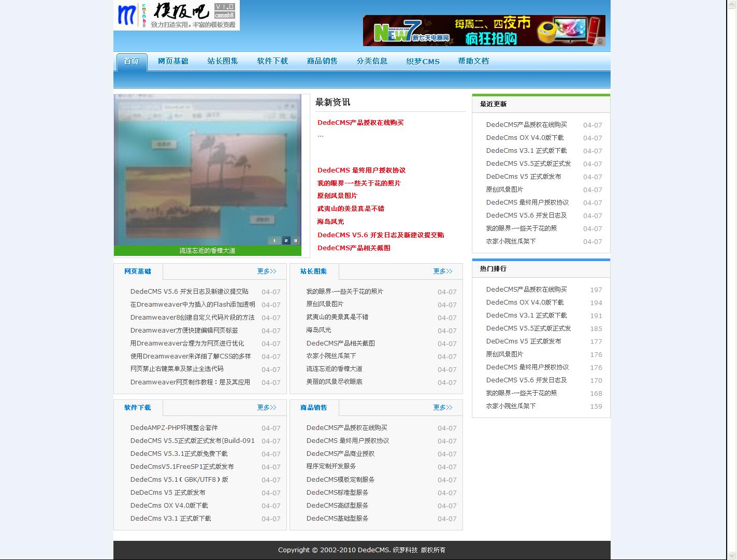The image size is (737, 560).
Task: Open DedeCMS 最终用户授权协议 in the 最新资讯 list
Action: click(362, 170)
